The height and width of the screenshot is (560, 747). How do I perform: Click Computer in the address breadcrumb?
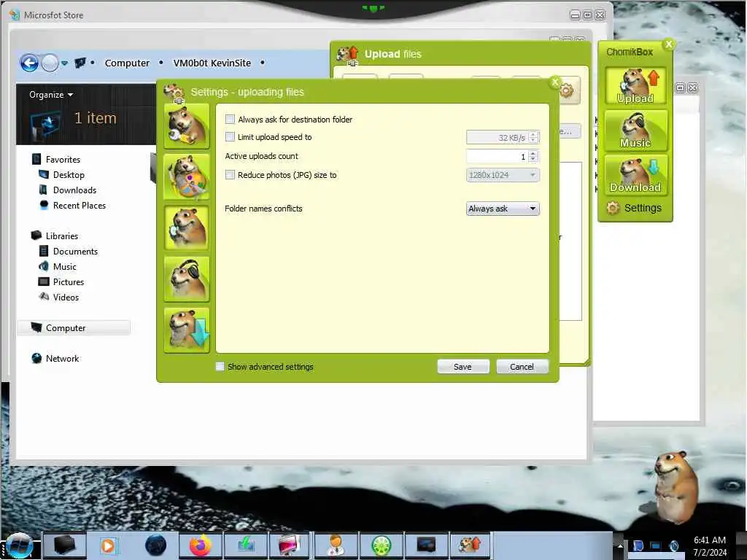pyautogui.click(x=127, y=63)
